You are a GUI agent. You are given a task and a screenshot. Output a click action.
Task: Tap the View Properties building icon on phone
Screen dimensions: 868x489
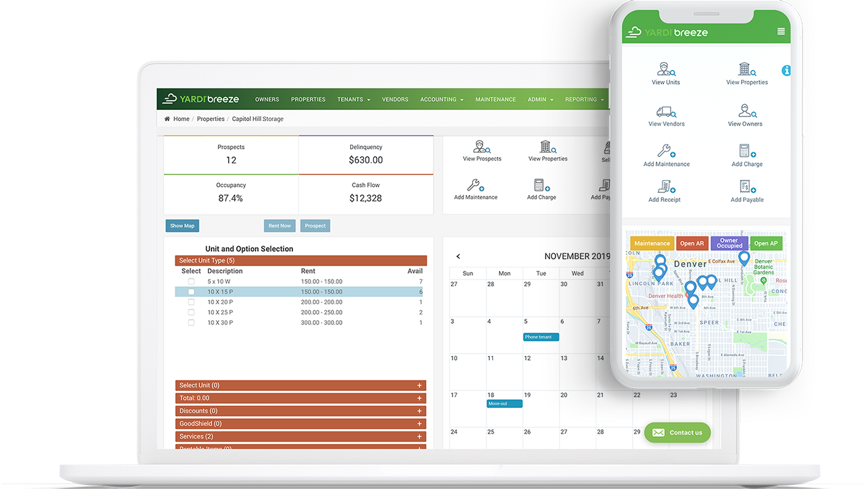(x=747, y=69)
